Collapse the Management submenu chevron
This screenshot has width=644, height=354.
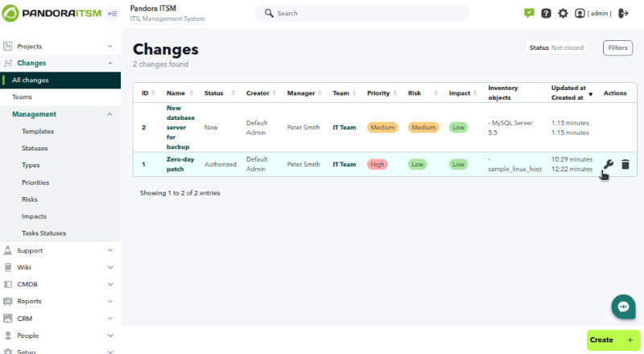(x=109, y=114)
